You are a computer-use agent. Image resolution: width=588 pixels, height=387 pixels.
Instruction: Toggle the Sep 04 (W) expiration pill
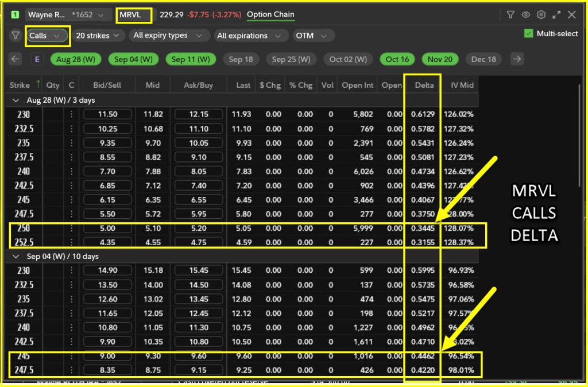[x=133, y=59]
